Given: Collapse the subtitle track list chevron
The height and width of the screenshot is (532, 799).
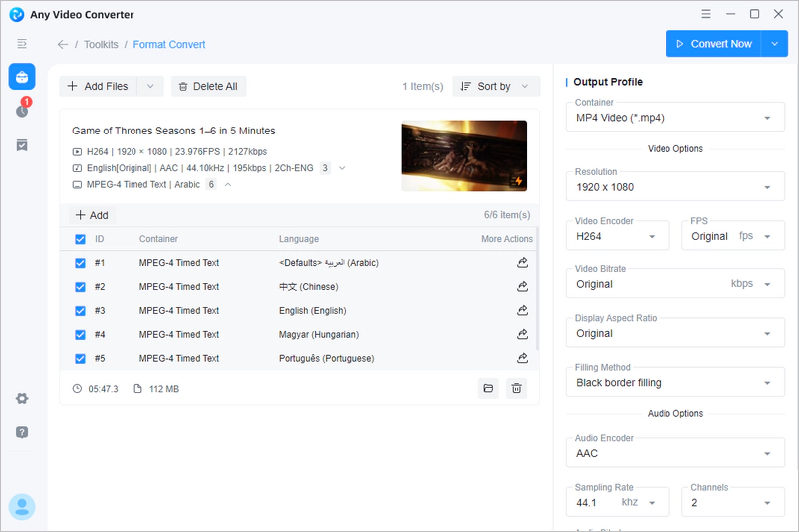Looking at the screenshot, I should click(x=228, y=184).
